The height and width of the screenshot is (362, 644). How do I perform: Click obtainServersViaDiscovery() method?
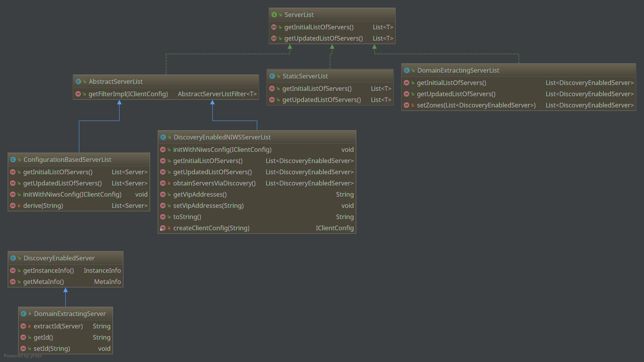click(x=214, y=183)
